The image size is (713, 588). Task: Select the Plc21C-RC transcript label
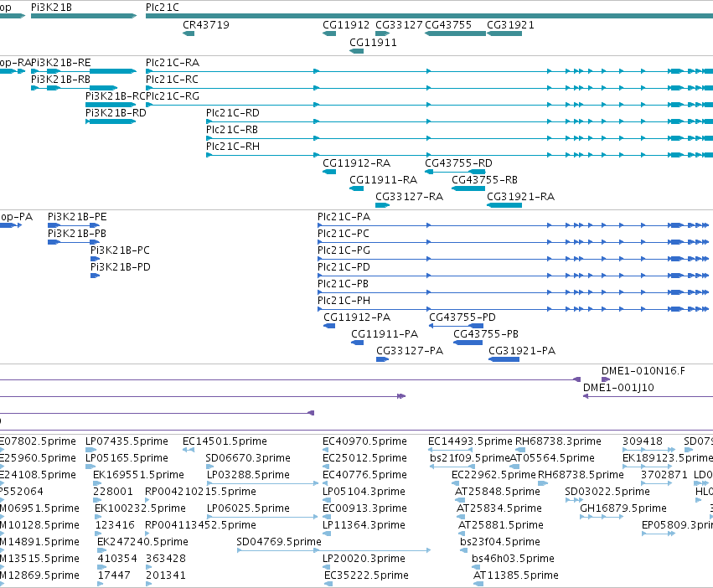coord(173,79)
